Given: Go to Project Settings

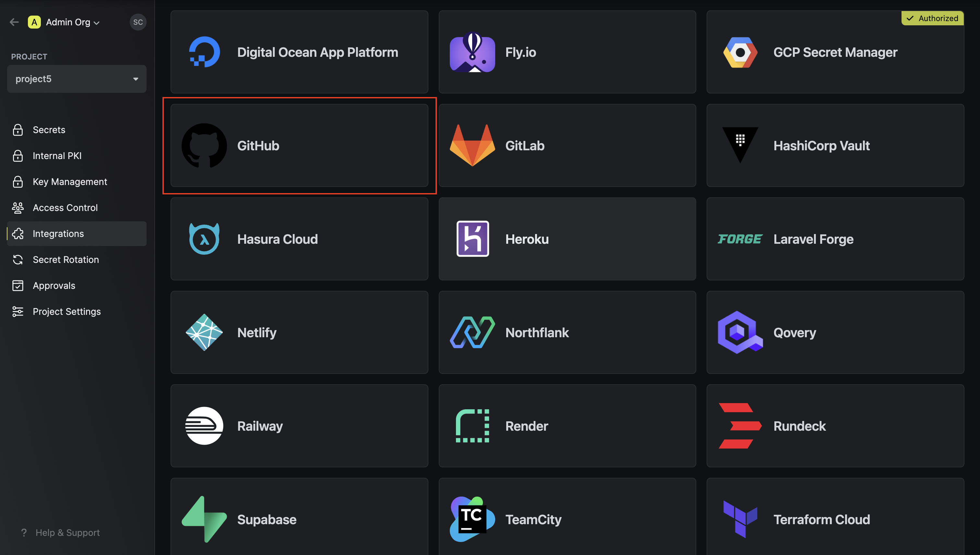Looking at the screenshot, I should [77, 312].
